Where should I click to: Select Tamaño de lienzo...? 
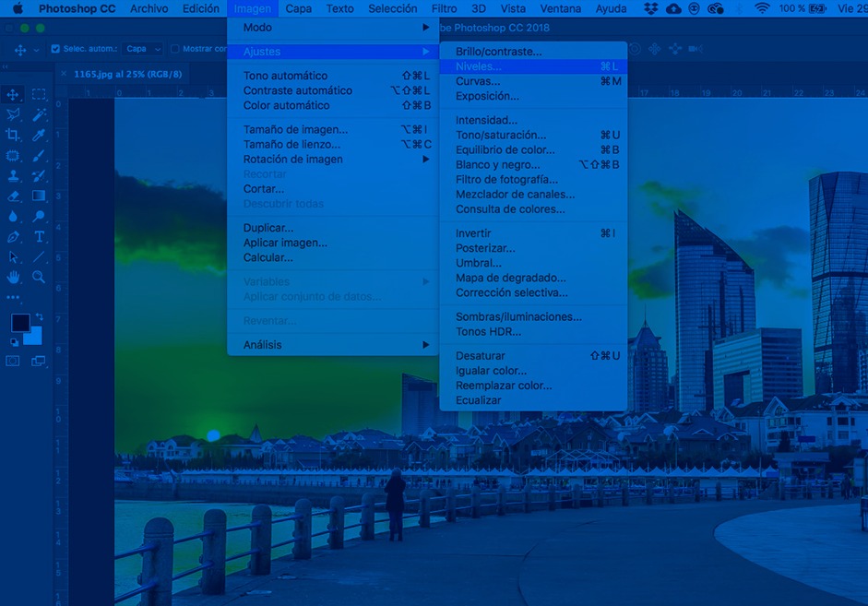coord(333,145)
